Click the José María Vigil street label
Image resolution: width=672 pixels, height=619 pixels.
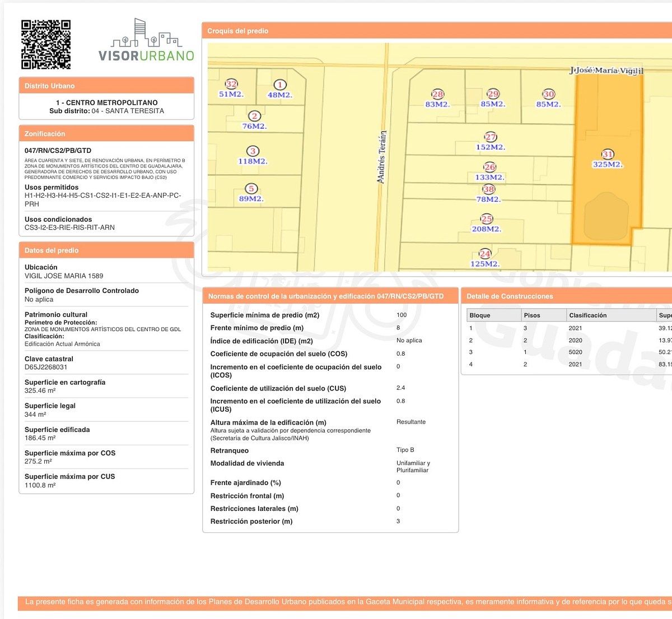coord(606,71)
